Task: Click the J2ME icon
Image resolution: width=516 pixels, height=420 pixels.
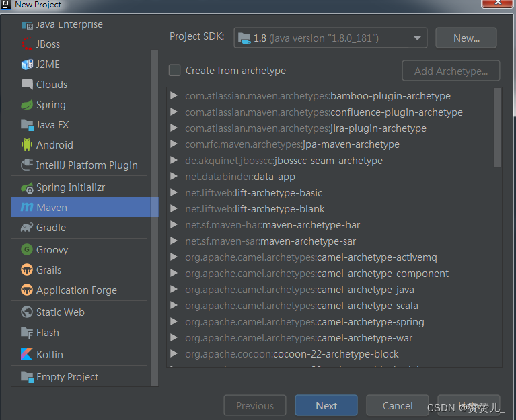Action: click(x=27, y=65)
